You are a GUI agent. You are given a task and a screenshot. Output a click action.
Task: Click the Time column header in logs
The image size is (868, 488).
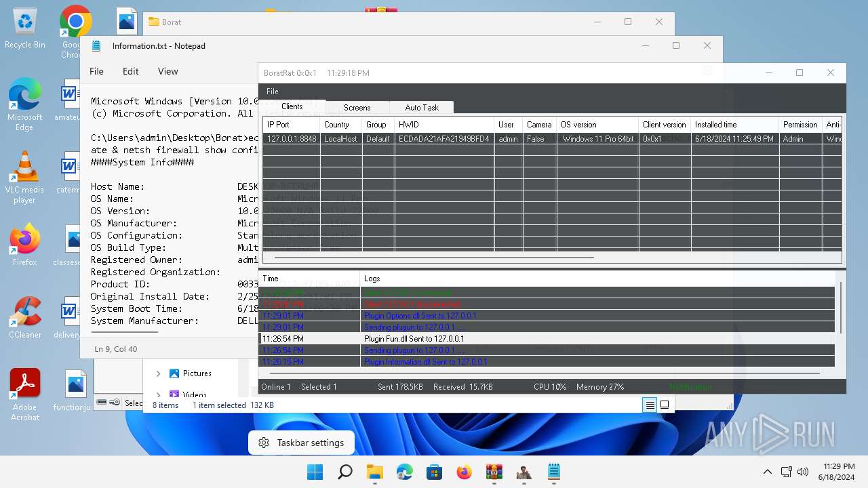pos(309,279)
